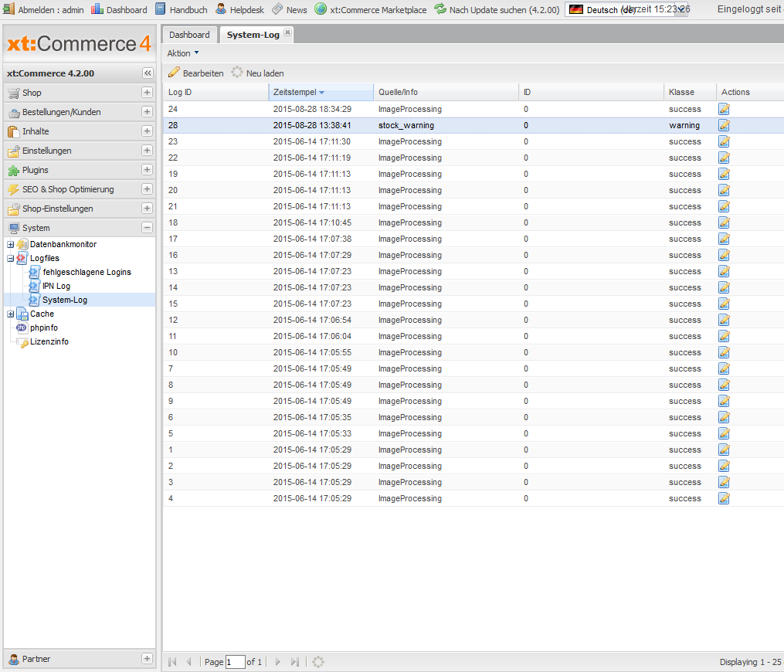Screen dimensions: 784x672
Task: Click the edit icon for stock_warning row
Action: point(724,125)
